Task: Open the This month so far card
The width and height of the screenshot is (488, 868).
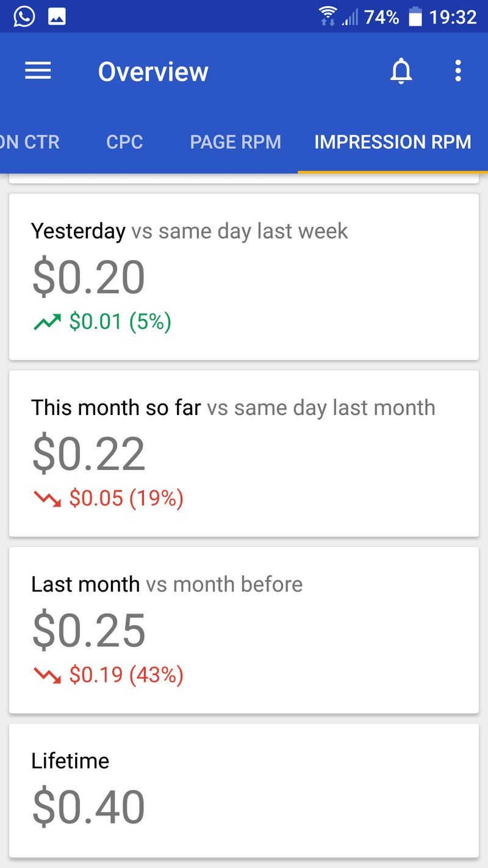Action: [x=244, y=453]
